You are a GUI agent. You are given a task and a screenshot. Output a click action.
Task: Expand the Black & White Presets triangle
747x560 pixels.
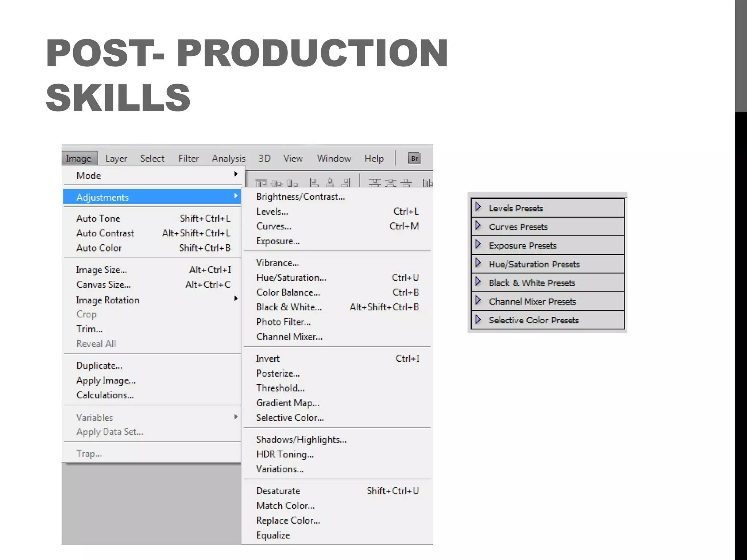tap(478, 281)
